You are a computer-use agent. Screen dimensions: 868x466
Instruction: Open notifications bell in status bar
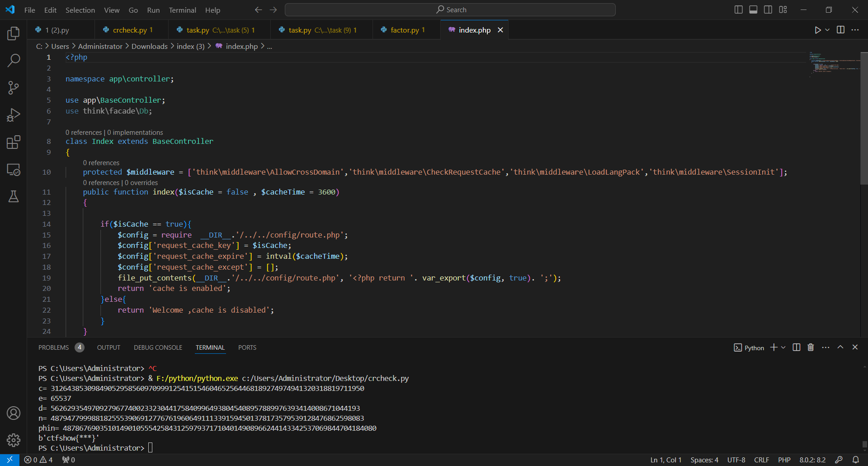coord(856,460)
